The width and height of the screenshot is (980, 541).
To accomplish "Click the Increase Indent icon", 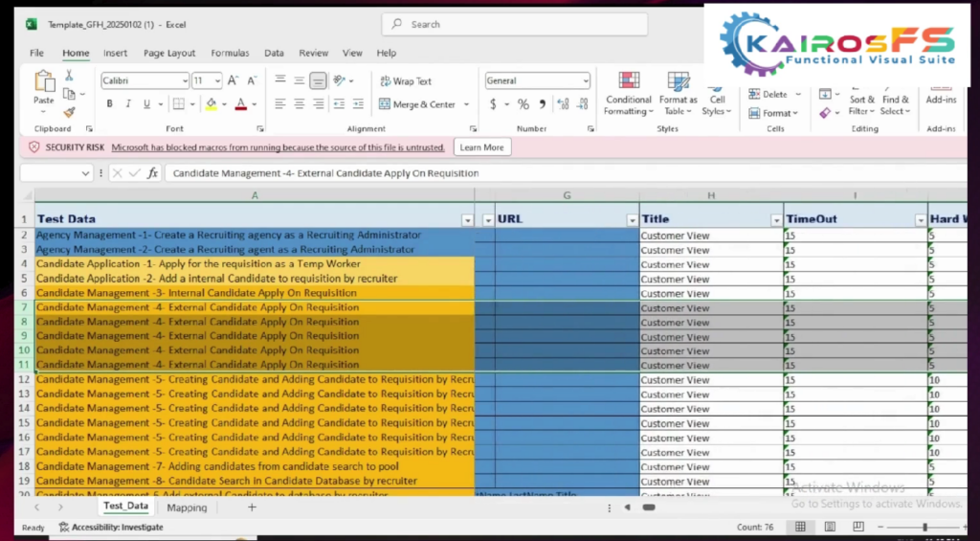I will click(x=357, y=104).
